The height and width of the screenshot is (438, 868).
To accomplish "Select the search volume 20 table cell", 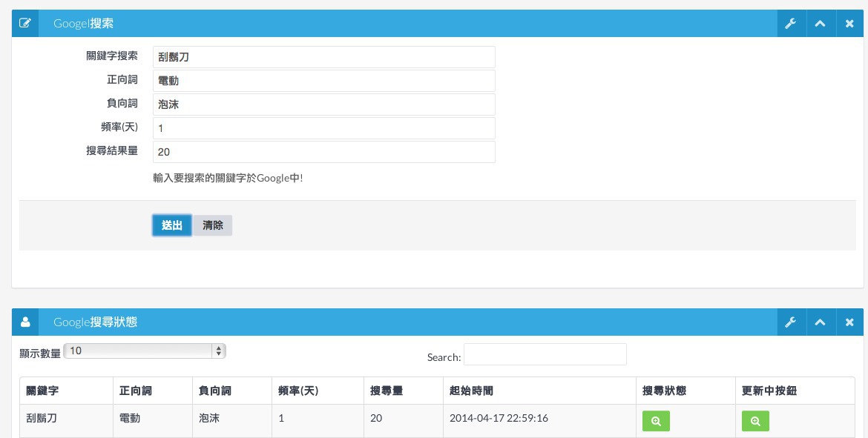I will click(404, 421).
